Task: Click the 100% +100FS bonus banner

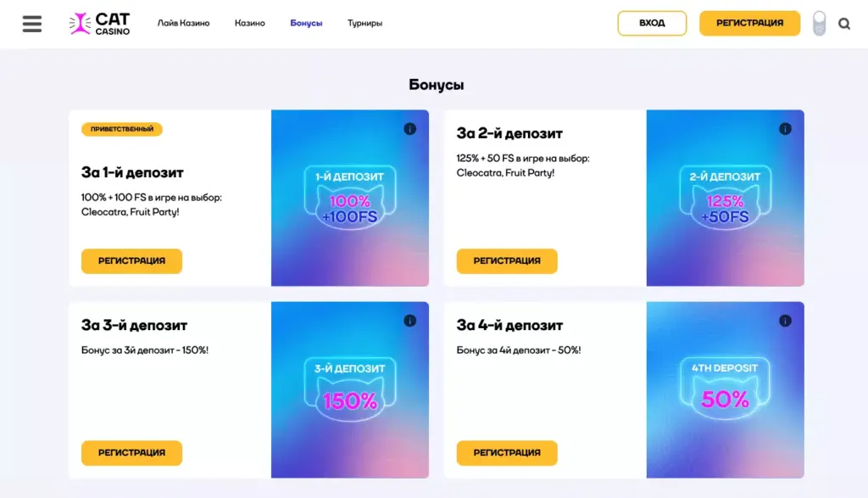Action: (x=349, y=199)
